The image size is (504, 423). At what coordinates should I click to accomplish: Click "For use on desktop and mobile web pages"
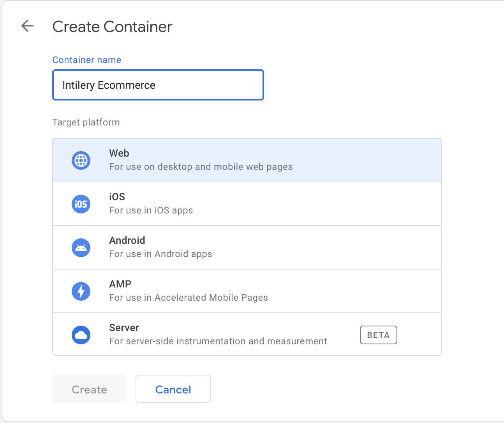(x=201, y=167)
